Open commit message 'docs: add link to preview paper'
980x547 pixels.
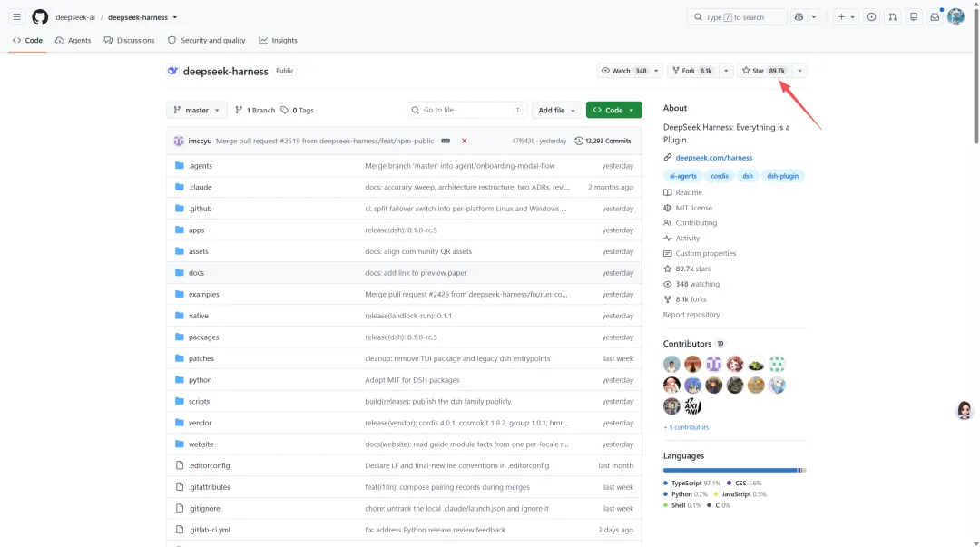416,272
